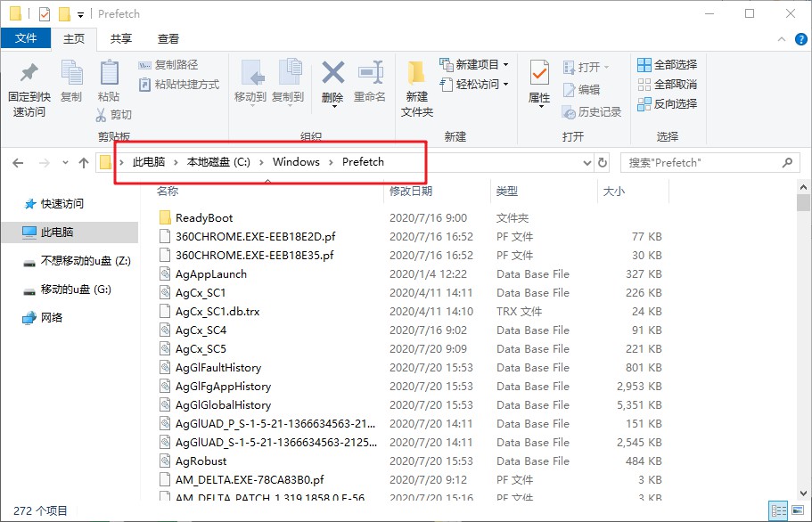812x522 pixels.
Task: Collapse the ribbon with the chevron
Action: point(782,39)
